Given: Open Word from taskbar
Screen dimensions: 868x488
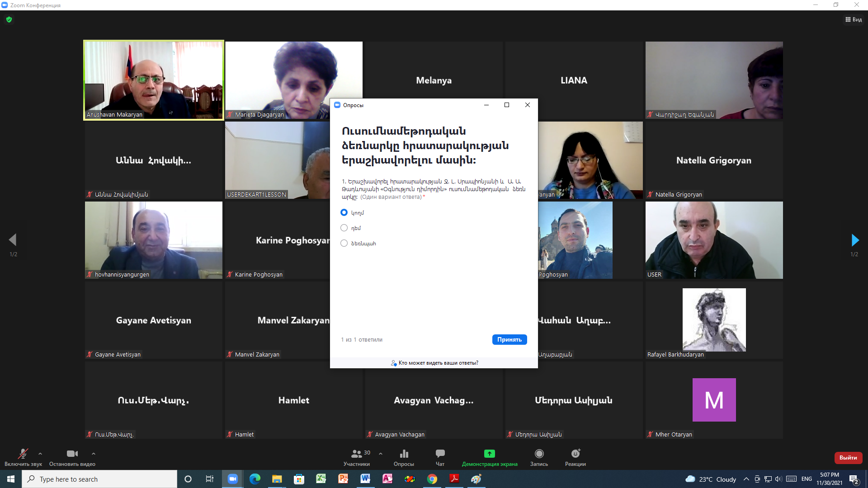Looking at the screenshot, I should [x=365, y=479].
